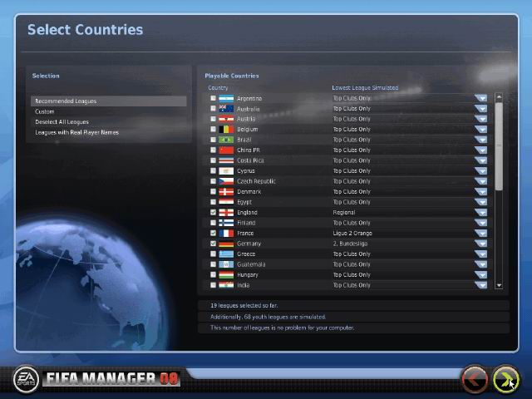Click the Australia flag icon
This screenshot has height=399, width=532.
[226, 109]
